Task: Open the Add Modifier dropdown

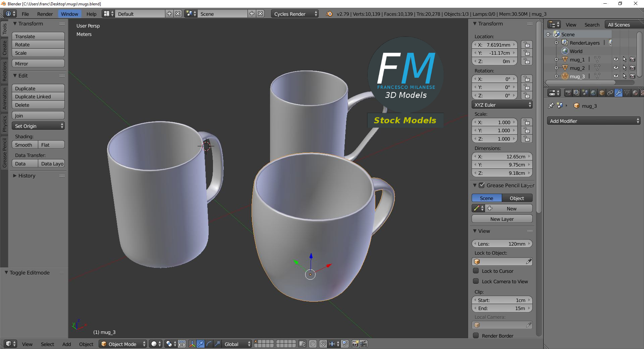Action: (x=594, y=121)
